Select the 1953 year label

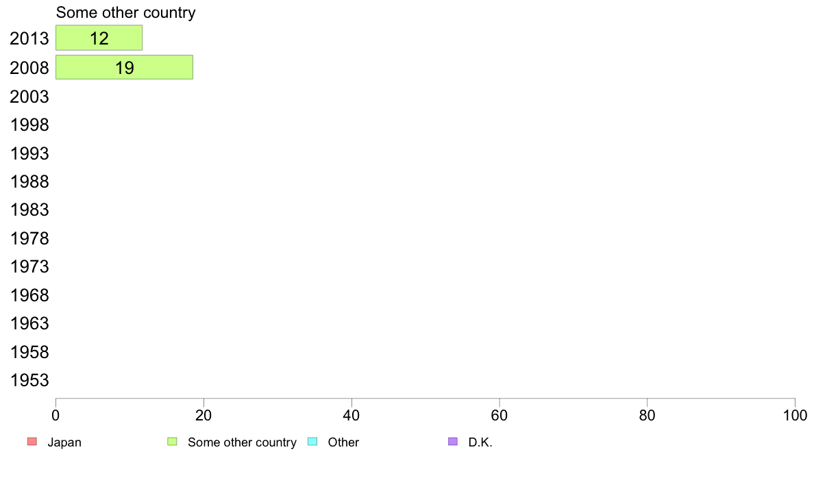29,381
